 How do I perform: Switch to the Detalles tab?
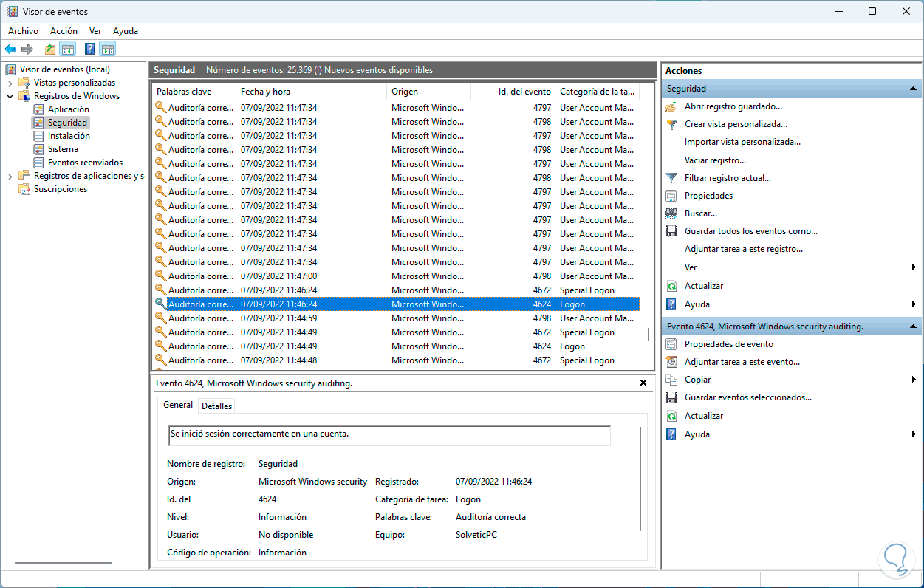[216, 406]
